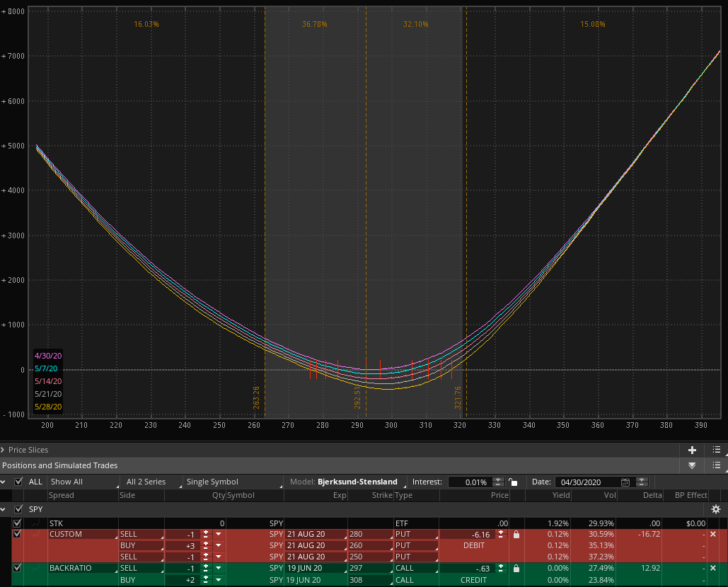Adjust the Interest rate stepper
Screen dimensions: 728x587
pyautogui.click(x=499, y=482)
